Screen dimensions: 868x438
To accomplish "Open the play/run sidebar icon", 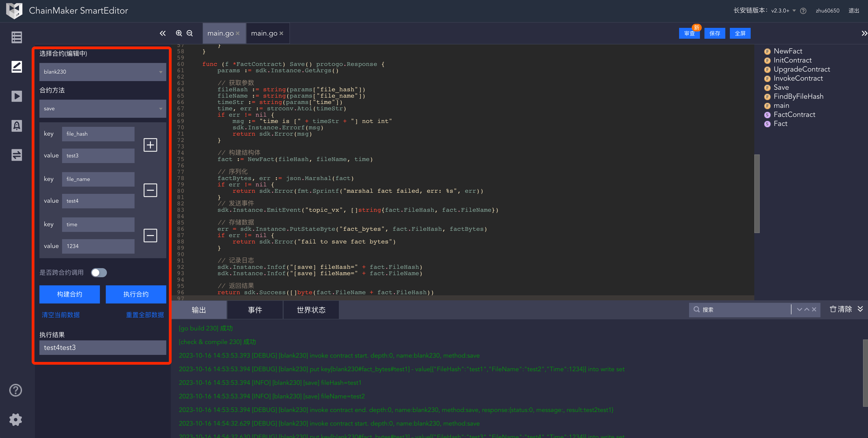I will click(17, 96).
